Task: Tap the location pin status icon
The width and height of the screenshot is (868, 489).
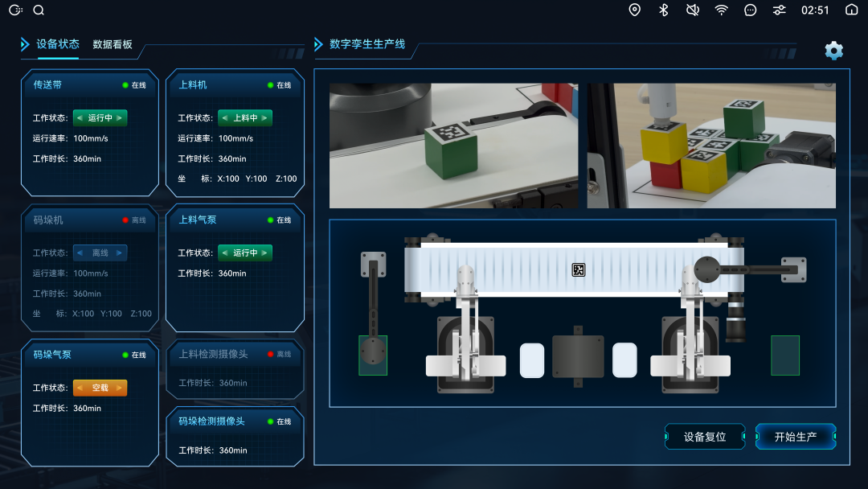Action: pos(634,10)
